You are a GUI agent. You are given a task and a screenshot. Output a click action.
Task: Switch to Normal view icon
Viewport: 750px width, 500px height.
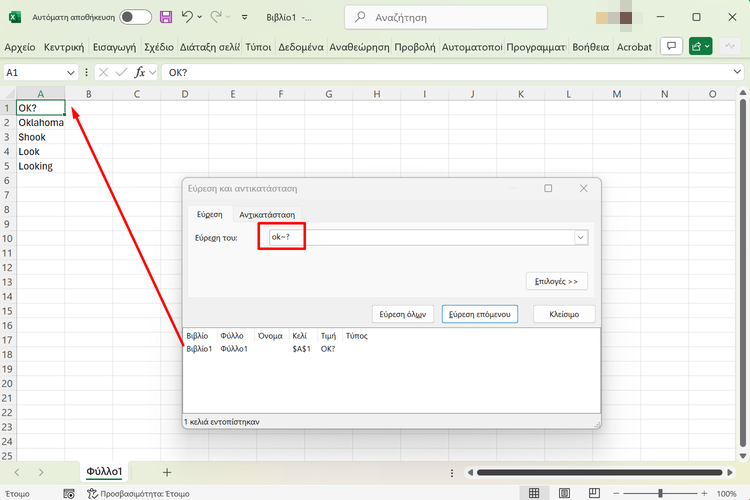tap(534, 493)
